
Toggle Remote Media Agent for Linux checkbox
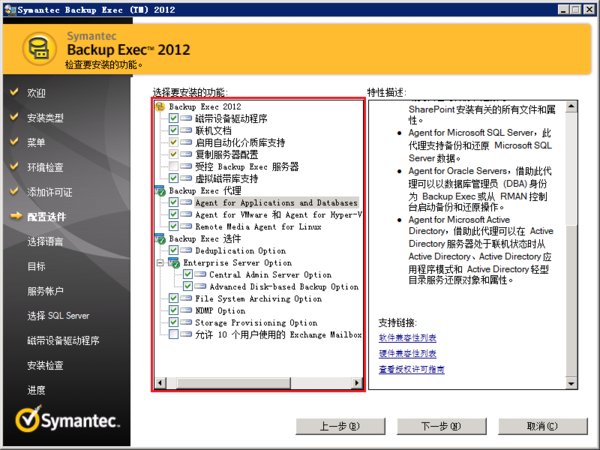173,226
